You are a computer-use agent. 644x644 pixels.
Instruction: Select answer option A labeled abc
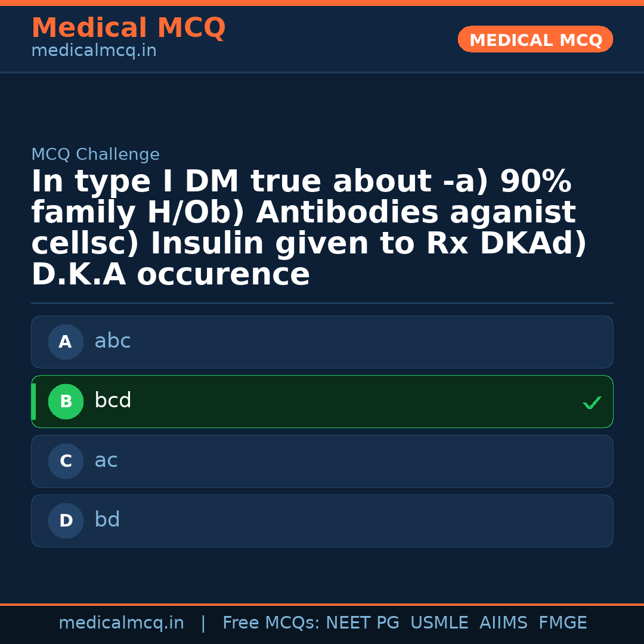tap(322, 342)
